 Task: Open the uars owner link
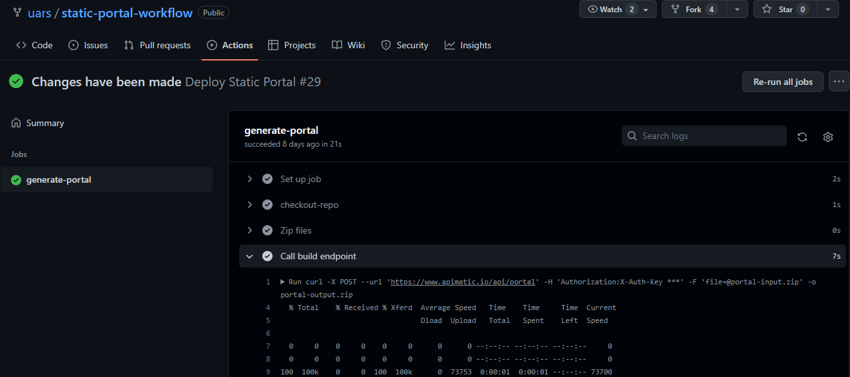(39, 12)
